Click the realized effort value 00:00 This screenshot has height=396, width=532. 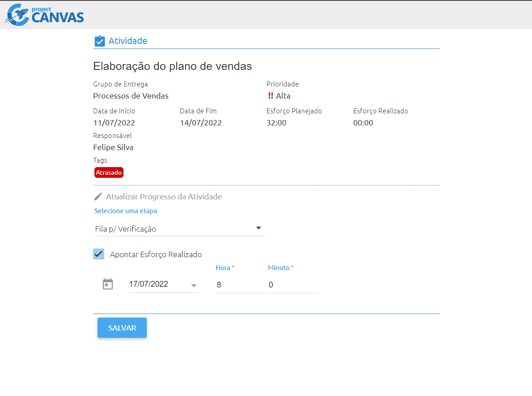pyautogui.click(x=363, y=123)
